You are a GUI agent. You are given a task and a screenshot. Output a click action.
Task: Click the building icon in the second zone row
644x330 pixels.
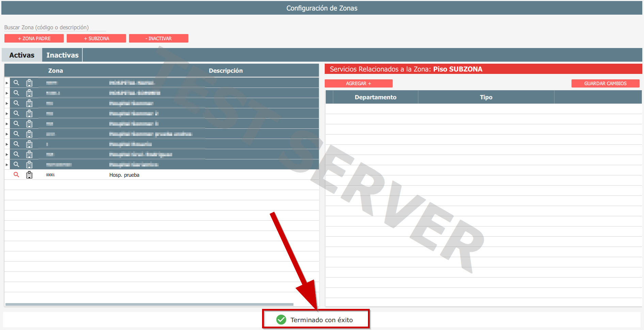[x=30, y=93]
